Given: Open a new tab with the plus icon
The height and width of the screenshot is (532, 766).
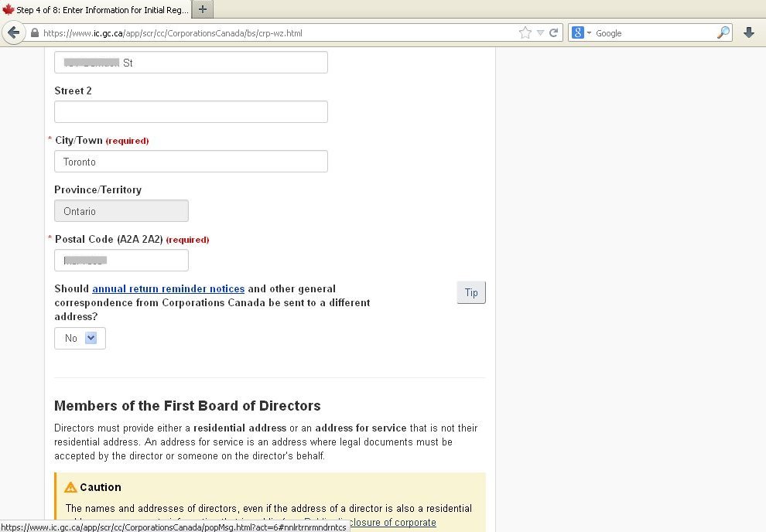Looking at the screenshot, I should tap(203, 9).
